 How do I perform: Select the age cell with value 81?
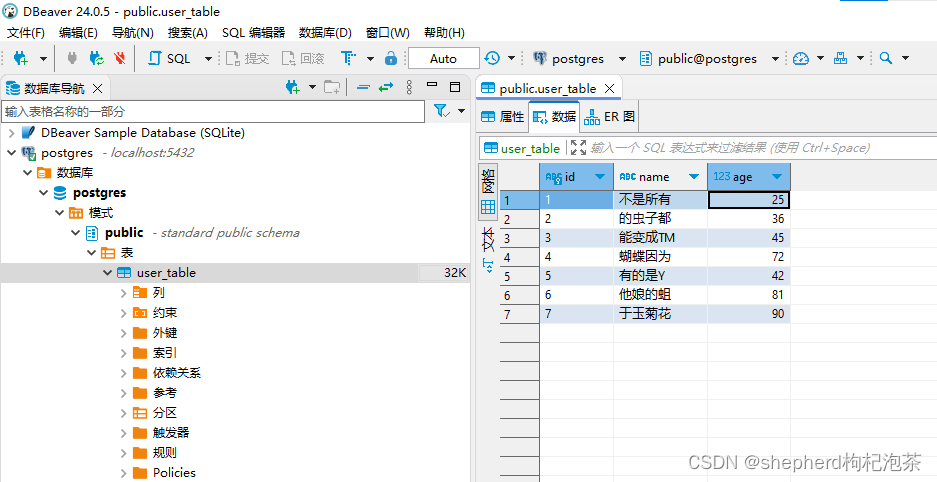(x=749, y=294)
